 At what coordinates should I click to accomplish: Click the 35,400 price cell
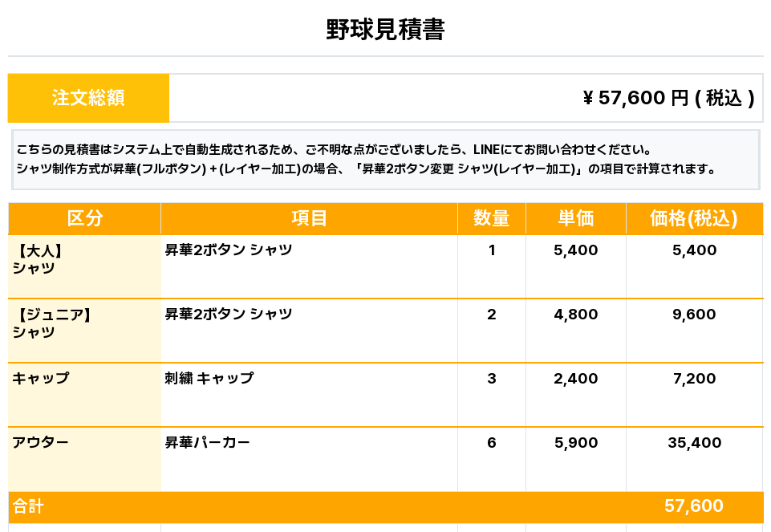(694, 443)
